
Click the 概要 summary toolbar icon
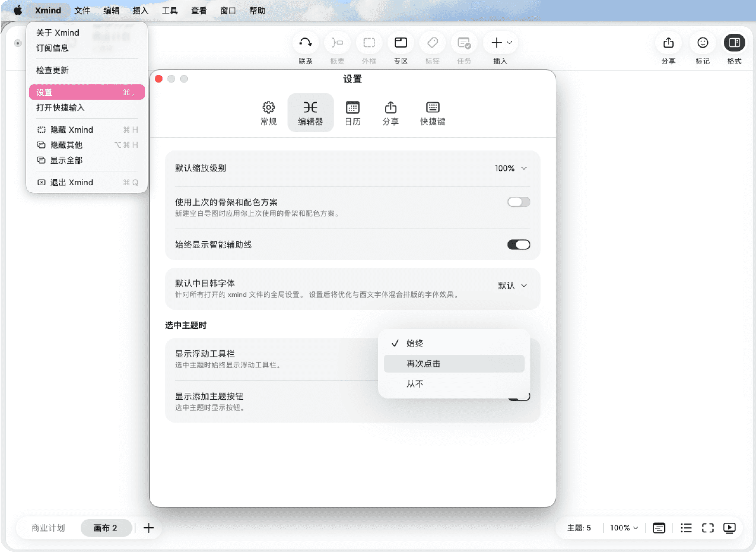(x=337, y=43)
